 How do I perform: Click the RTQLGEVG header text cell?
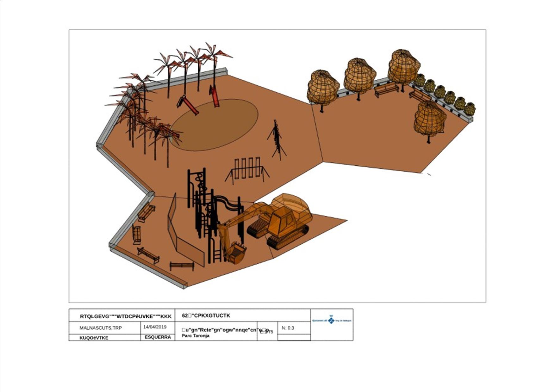126,316
